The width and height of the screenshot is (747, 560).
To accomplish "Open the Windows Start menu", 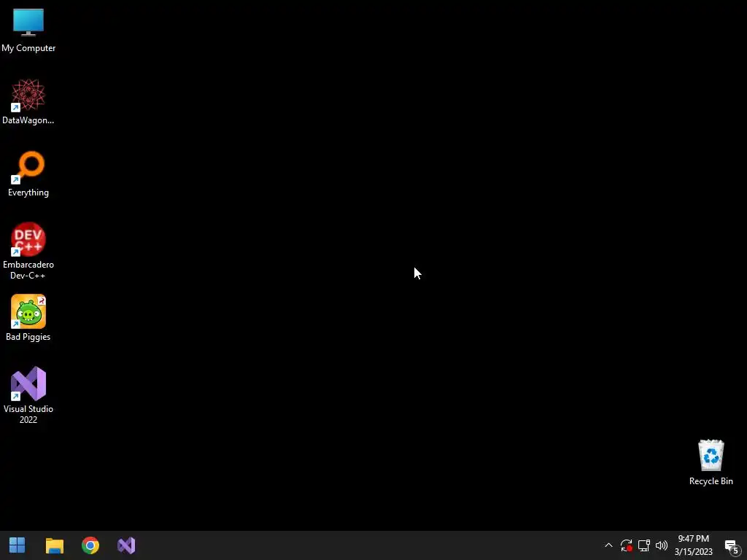I will click(18, 545).
